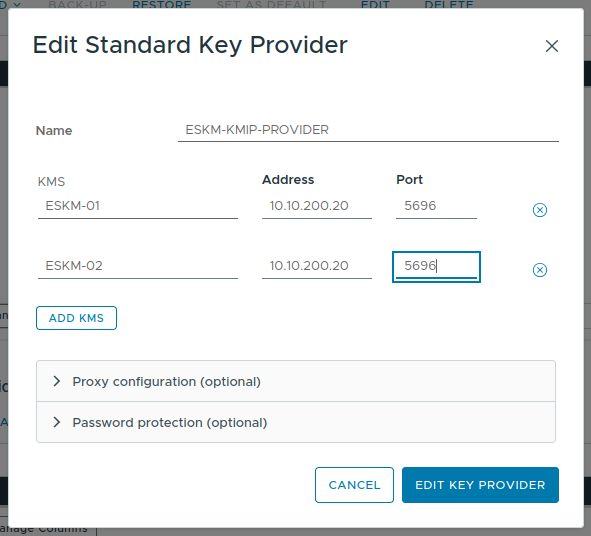Edit the address of ESKM-02
Screen dimensions: 591x536
pyautogui.click(x=317, y=266)
